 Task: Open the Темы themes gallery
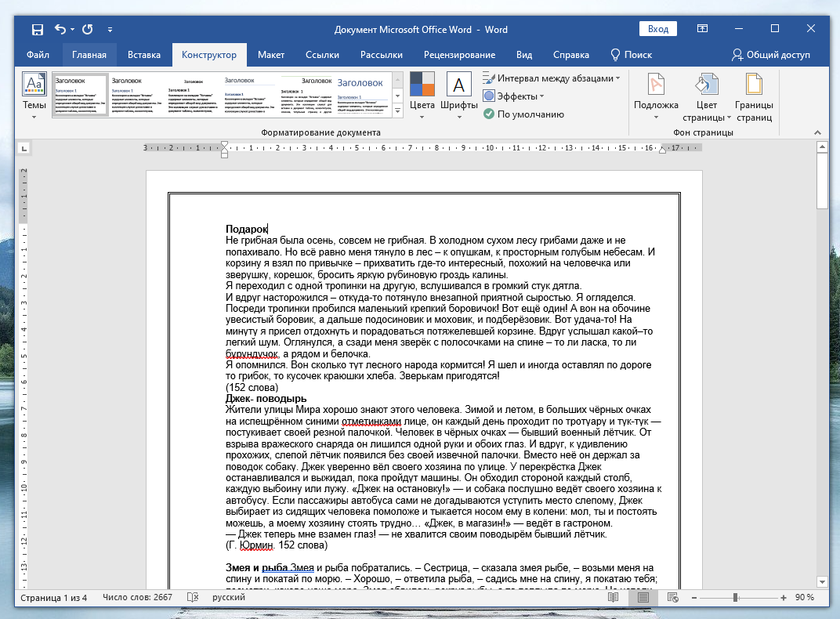(34, 96)
